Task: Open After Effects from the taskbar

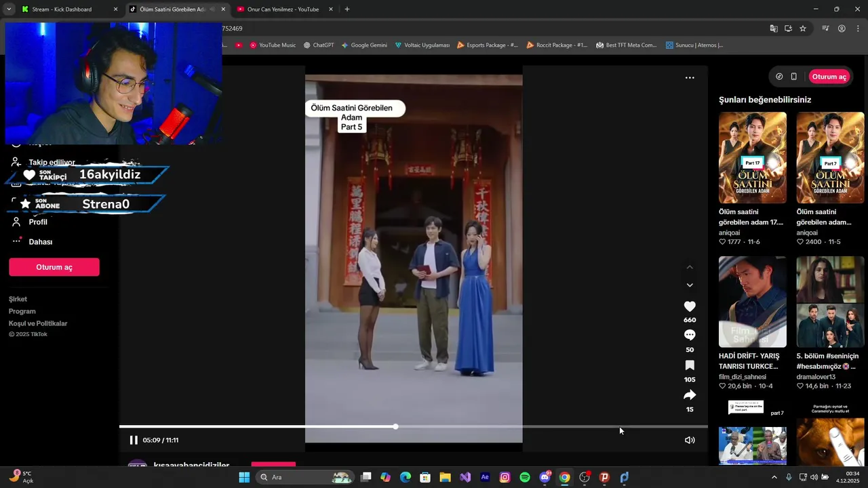Action: coord(485,477)
